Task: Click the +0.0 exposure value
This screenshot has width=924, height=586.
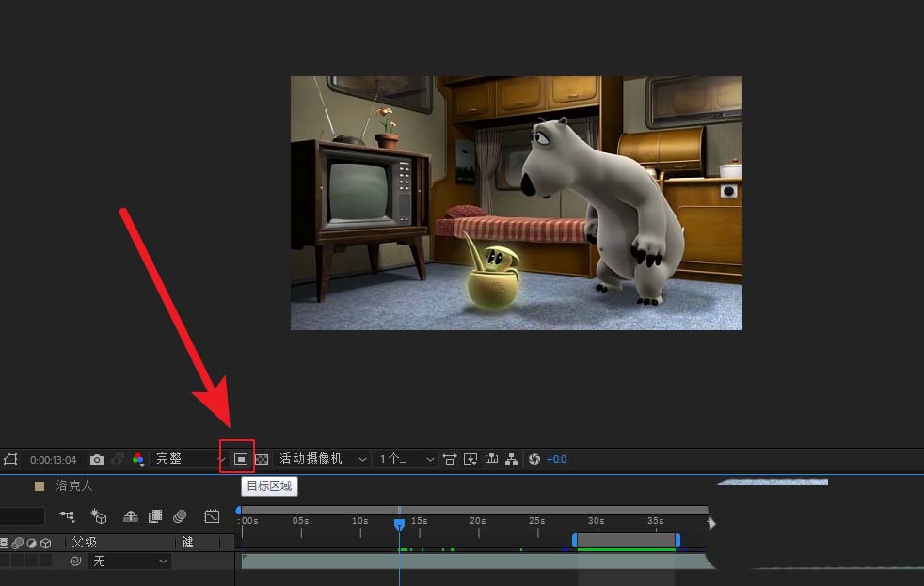Action: point(556,459)
